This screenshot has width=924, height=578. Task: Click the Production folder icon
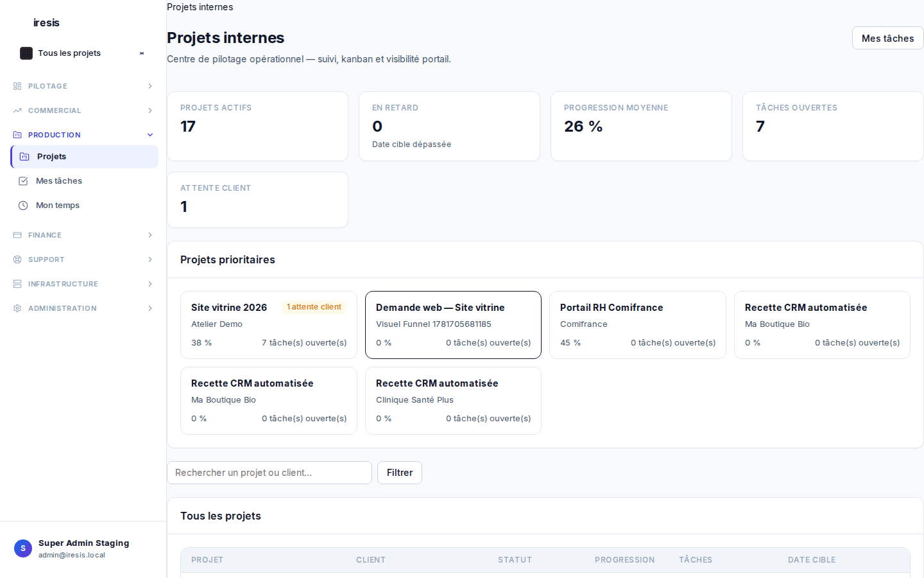(x=17, y=135)
